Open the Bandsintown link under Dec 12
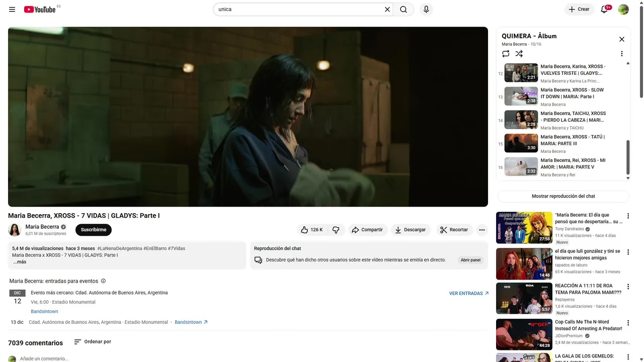644x362 pixels. point(44,312)
